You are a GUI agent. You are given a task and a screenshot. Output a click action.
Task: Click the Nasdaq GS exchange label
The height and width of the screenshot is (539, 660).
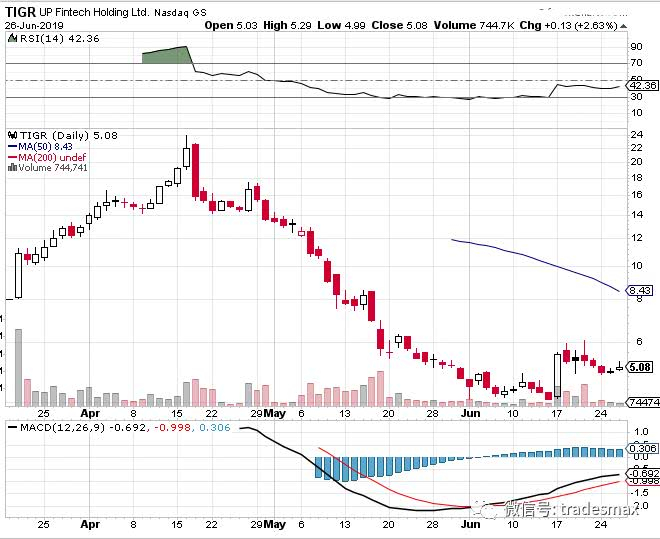(x=180, y=13)
